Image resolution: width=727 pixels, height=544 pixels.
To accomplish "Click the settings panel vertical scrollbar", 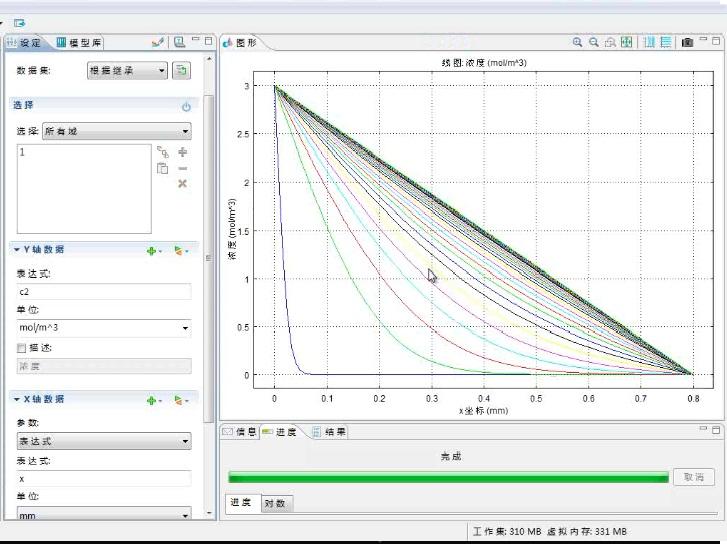I will click(209, 258).
